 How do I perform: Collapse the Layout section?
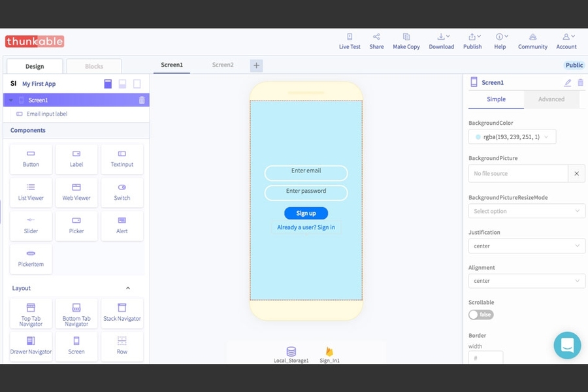128,288
